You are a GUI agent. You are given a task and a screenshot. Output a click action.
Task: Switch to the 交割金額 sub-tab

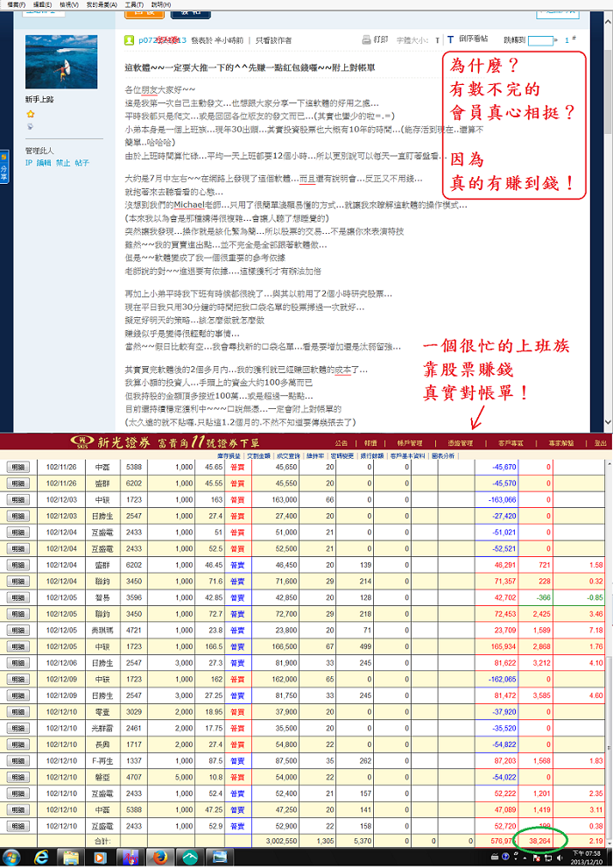[259, 456]
